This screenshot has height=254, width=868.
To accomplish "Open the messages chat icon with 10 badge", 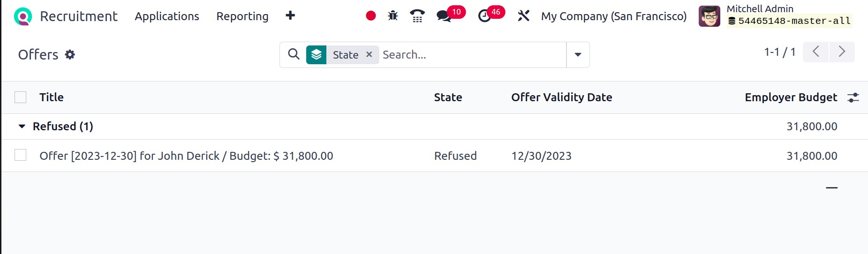I will click(x=444, y=16).
